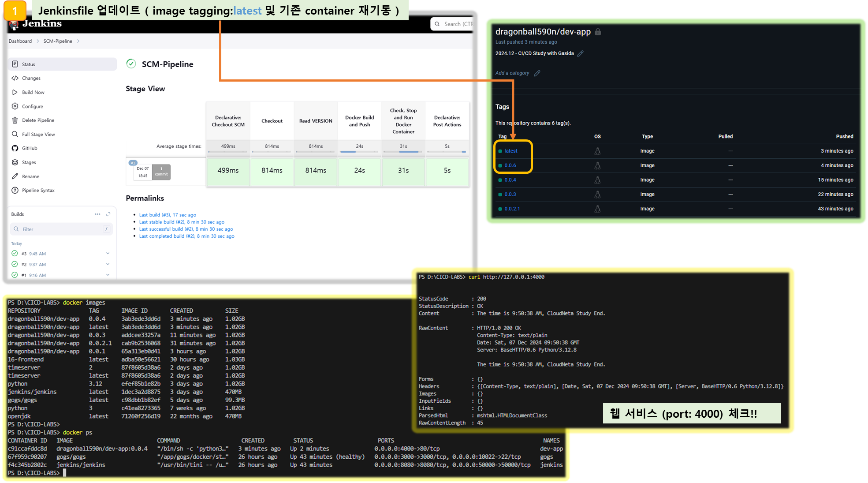Screen dimensions: 868x483
Task: Select the Status sidebar item
Action: [x=29, y=64]
